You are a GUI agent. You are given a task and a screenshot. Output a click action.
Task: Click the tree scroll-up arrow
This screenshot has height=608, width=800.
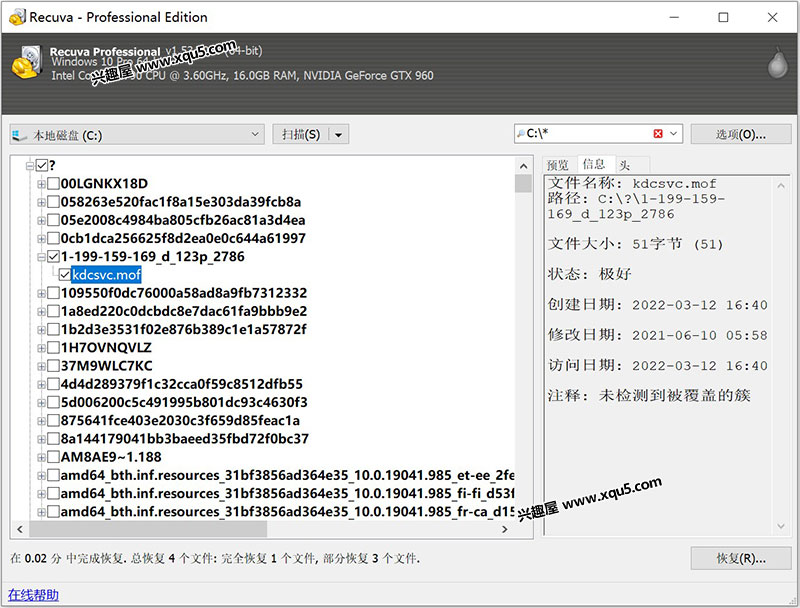[x=523, y=166]
